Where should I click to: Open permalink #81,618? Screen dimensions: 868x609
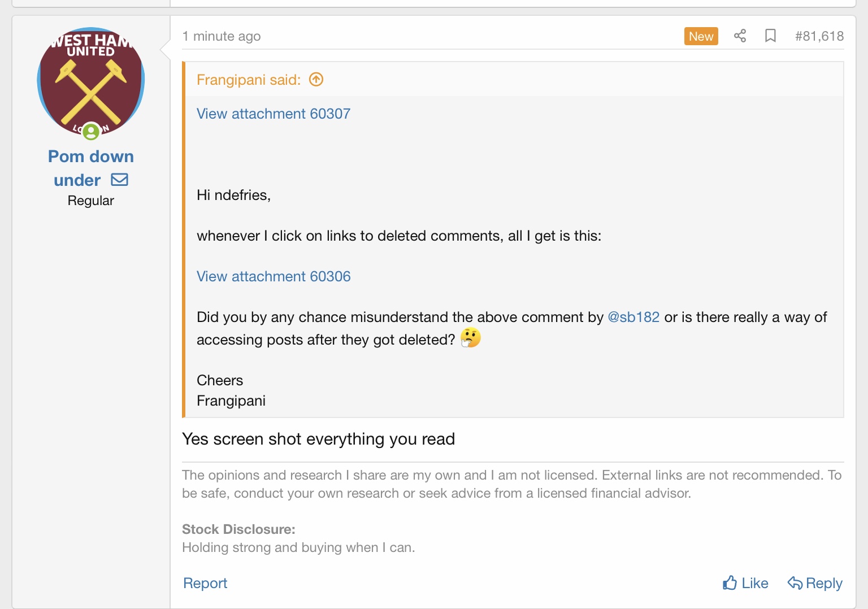click(x=819, y=36)
